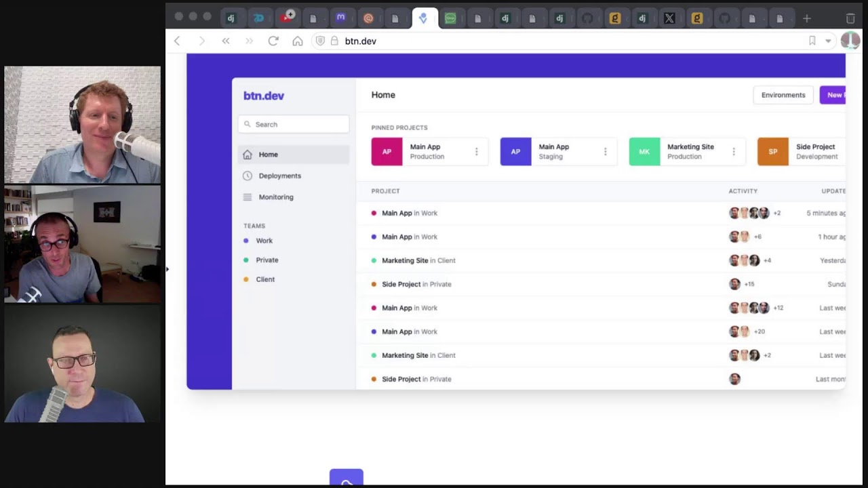Open options menu for Main App Production card

(x=476, y=152)
